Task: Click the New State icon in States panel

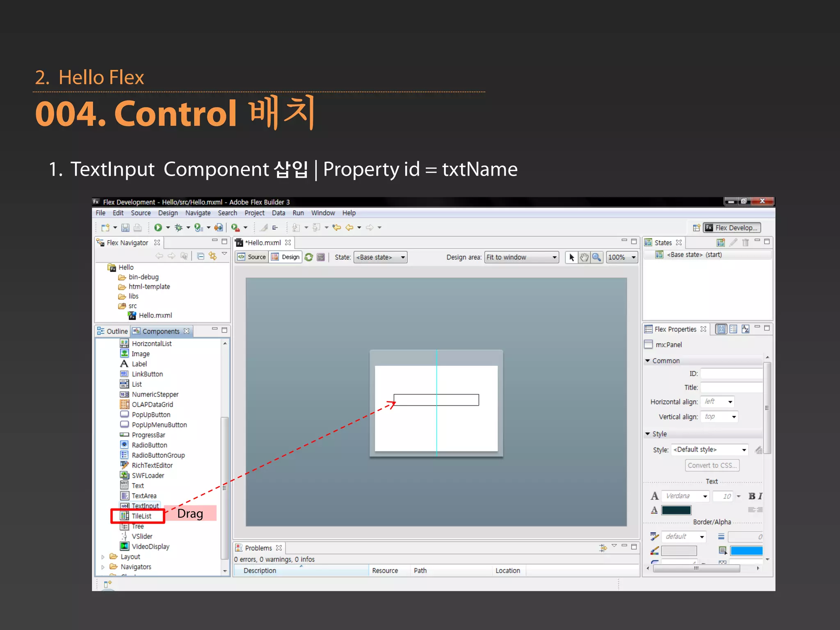Action: (x=720, y=242)
